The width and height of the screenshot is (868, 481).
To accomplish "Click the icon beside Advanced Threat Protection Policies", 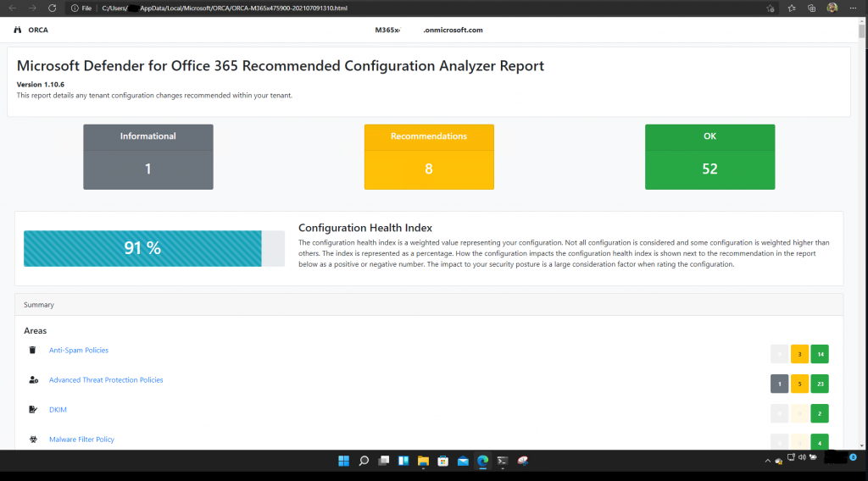I will 33,380.
